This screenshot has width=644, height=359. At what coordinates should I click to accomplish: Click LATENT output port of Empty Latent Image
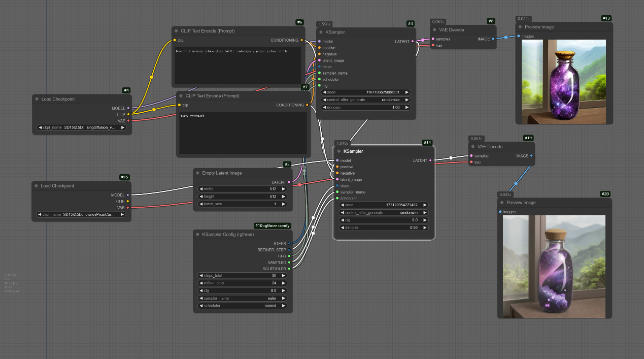pyautogui.click(x=289, y=182)
